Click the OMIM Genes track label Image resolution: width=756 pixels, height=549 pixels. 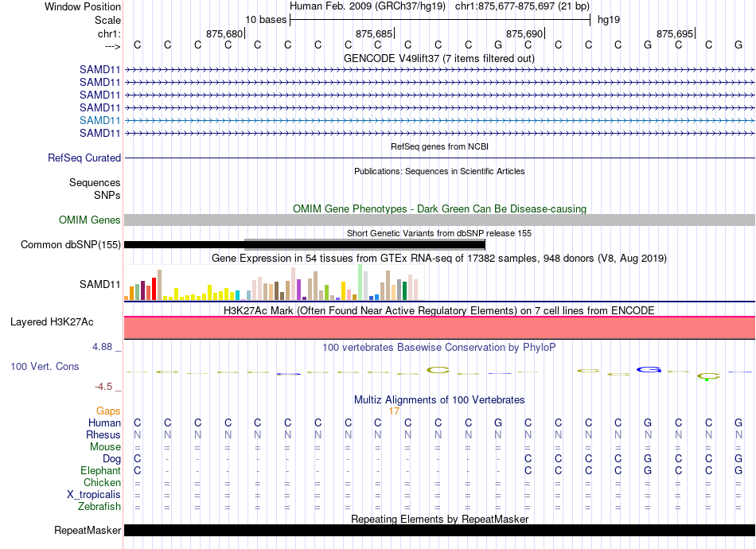click(89, 220)
